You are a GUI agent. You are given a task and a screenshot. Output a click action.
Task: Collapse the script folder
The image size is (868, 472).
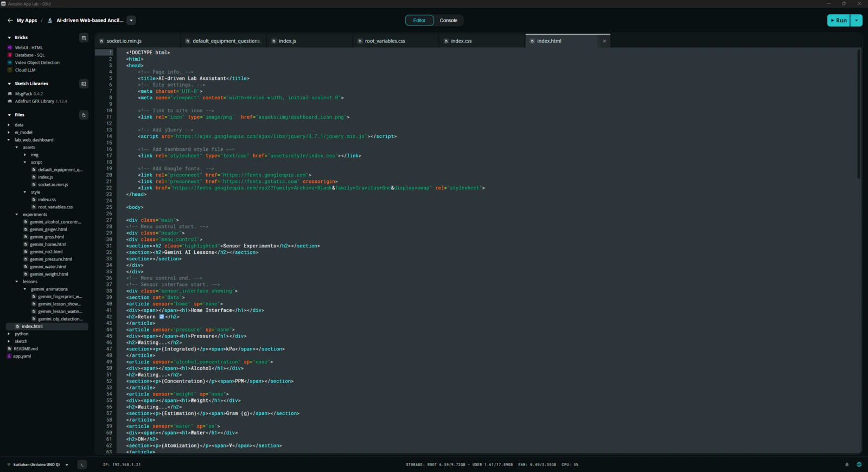(25, 162)
